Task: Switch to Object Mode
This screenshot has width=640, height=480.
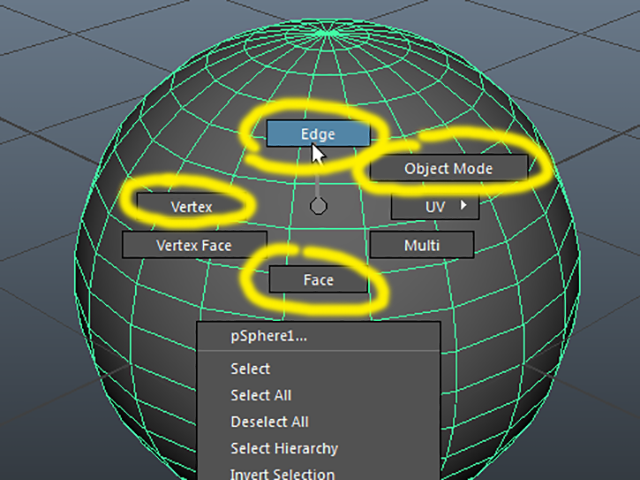Action: click(448, 168)
